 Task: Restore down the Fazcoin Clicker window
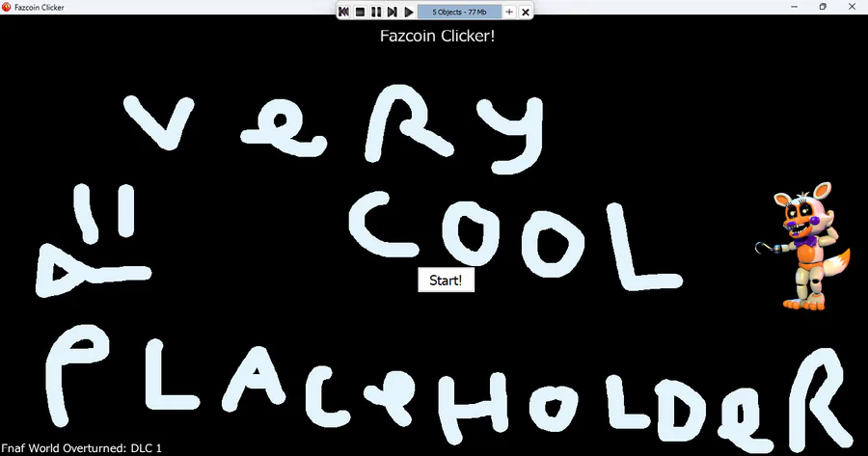pyautogui.click(x=824, y=7)
